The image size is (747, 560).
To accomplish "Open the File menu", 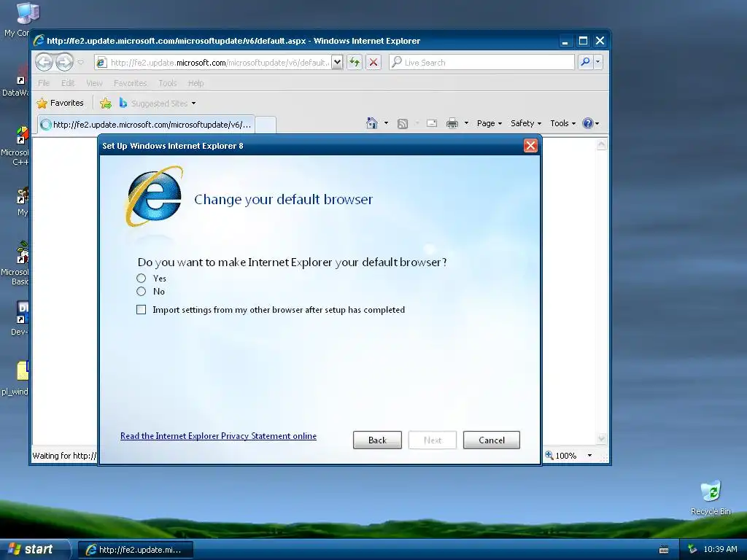I will [44, 83].
